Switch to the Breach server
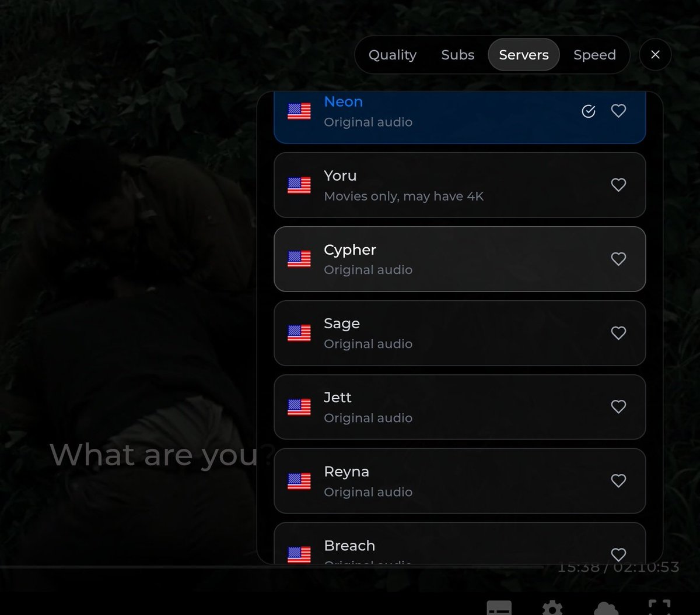Image resolution: width=700 pixels, height=615 pixels. pos(460,543)
